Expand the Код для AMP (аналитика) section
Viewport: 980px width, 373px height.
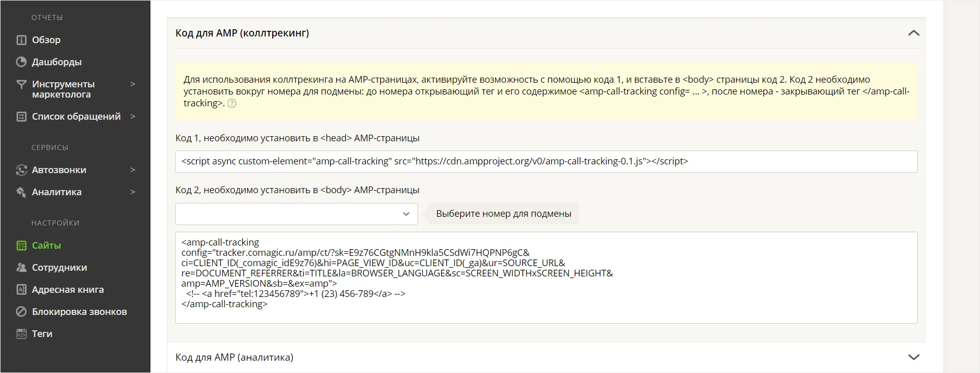click(913, 357)
